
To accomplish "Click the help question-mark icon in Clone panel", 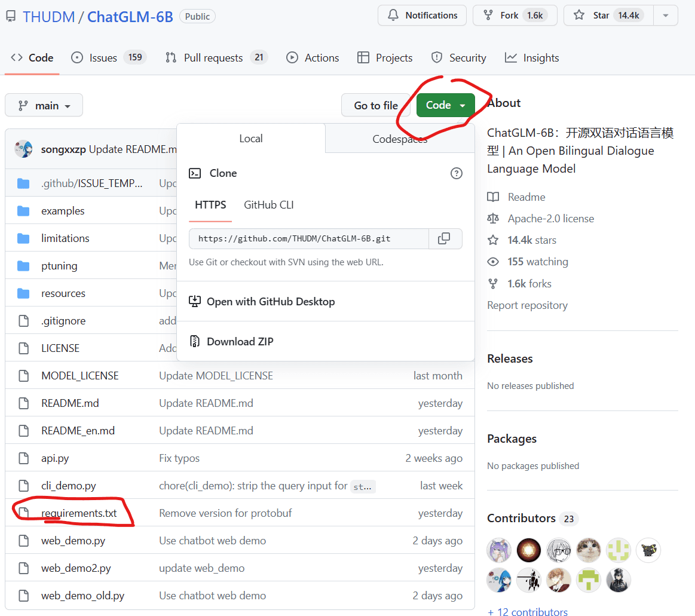I will click(x=457, y=173).
